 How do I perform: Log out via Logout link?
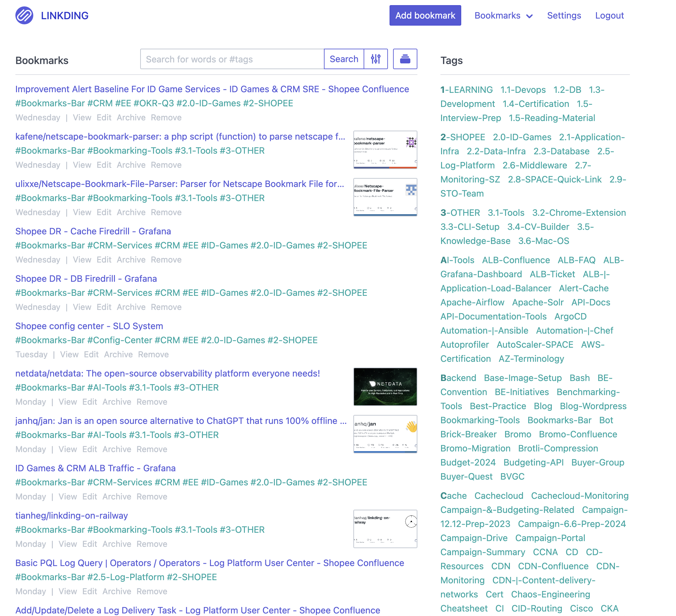(609, 15)
